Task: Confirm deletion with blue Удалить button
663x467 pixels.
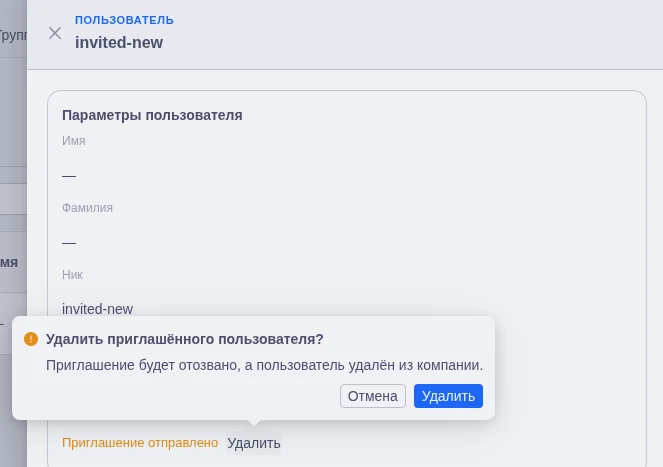Action: click(448, 396)
